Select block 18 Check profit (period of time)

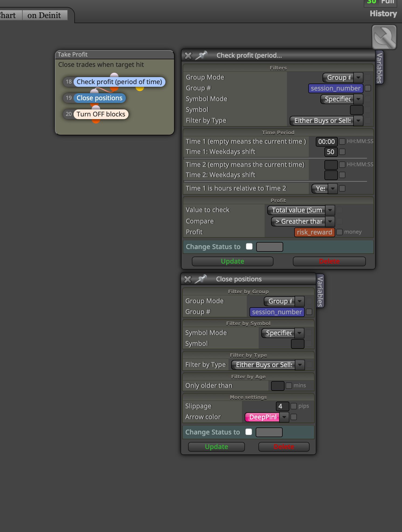[119, 82]
